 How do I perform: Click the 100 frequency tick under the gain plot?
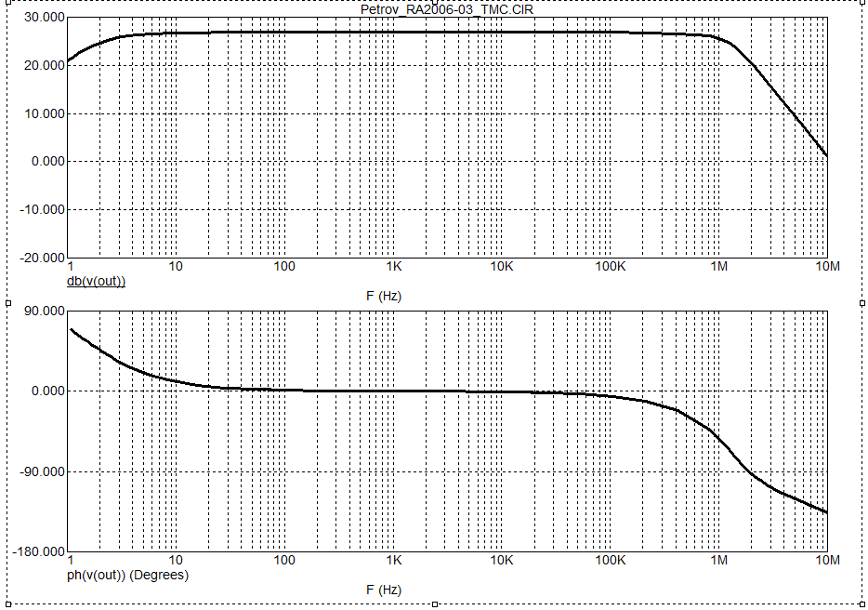click(x=284, y=267)
